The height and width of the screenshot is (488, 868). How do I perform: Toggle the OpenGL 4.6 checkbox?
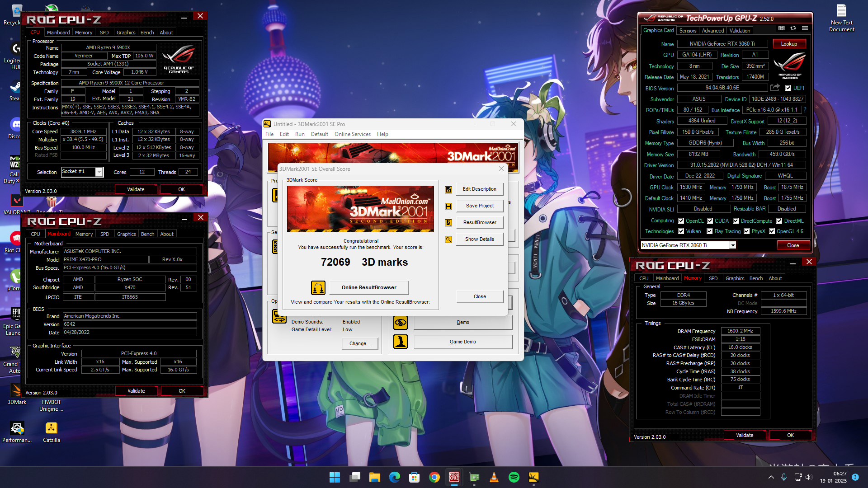pyautogui.click(x=772, y=231)
